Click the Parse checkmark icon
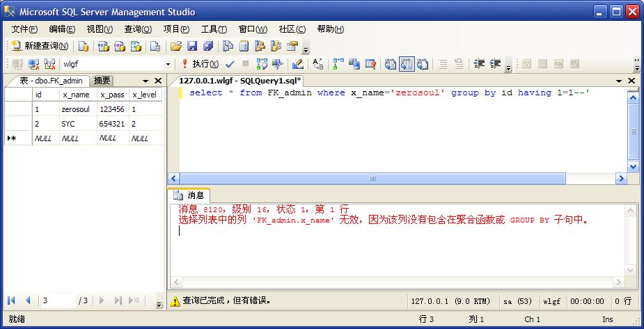 (230, 64)
